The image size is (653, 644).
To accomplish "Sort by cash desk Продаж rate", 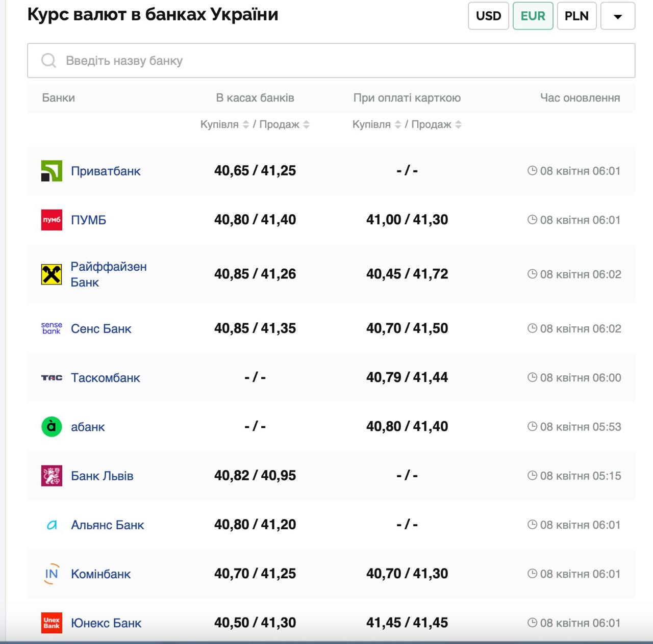I will [306, 124].
